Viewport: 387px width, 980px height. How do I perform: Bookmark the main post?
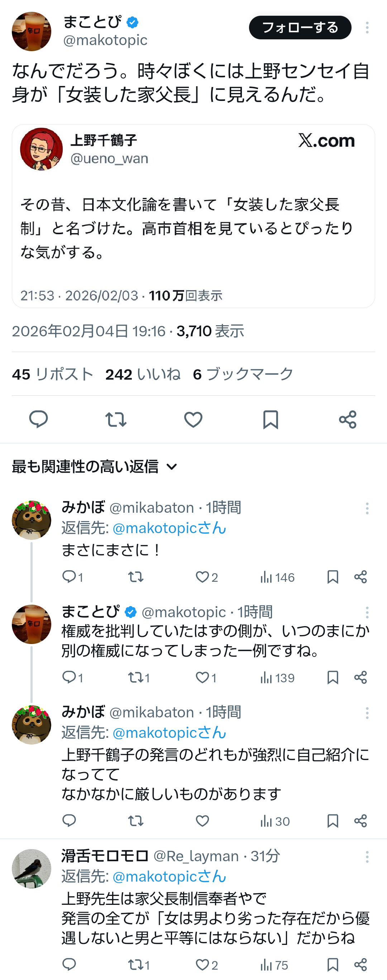point(271,419)
